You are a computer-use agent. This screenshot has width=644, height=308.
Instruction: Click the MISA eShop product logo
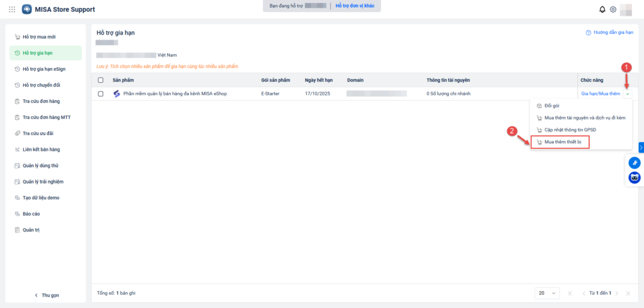(x=116, y=94)
